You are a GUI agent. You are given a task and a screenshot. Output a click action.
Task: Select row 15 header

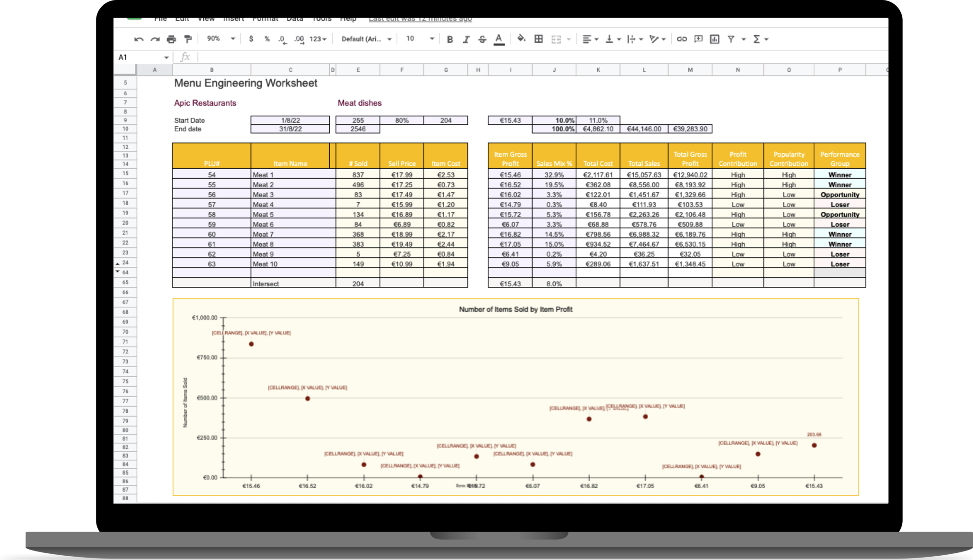point(125,173)
